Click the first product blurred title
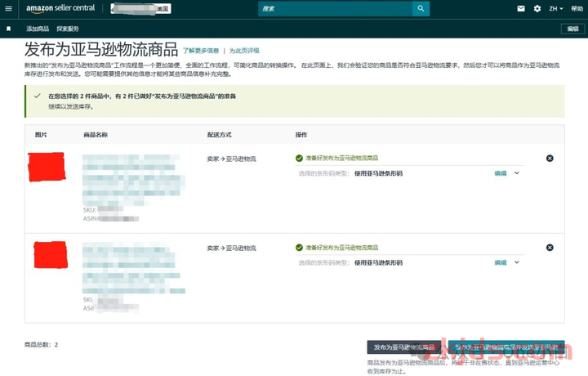Image resolution: width=588 pixels, height=376 pixels. click(x=133, y=180)
